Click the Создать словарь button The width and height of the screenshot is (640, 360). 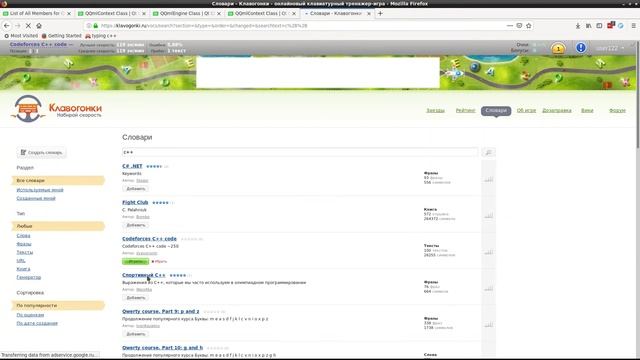pos(41,152)
